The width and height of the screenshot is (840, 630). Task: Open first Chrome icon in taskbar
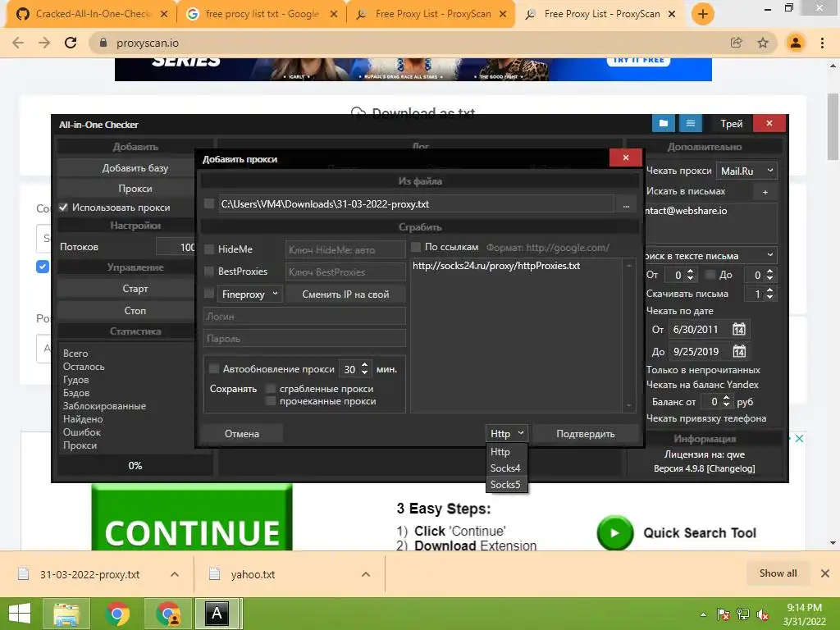click(117, 614)
